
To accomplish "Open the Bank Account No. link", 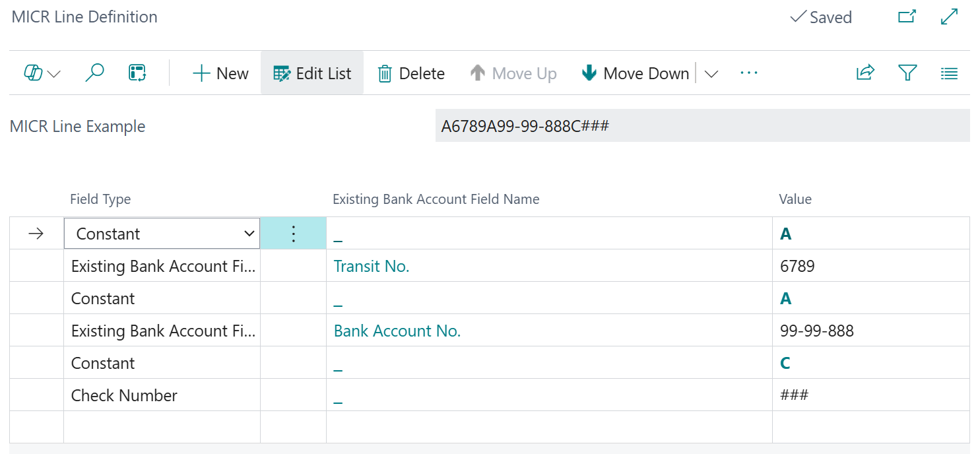I will coord(397,331).
